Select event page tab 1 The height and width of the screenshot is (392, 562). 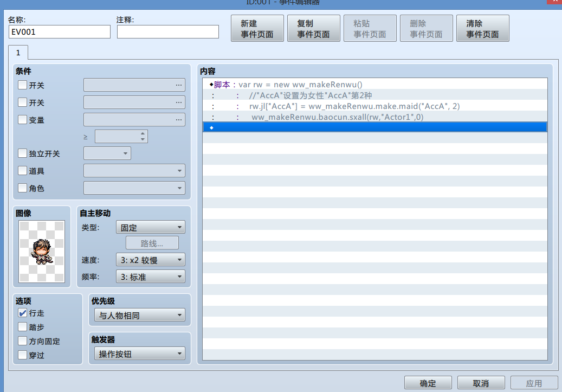tap(18, 53)
